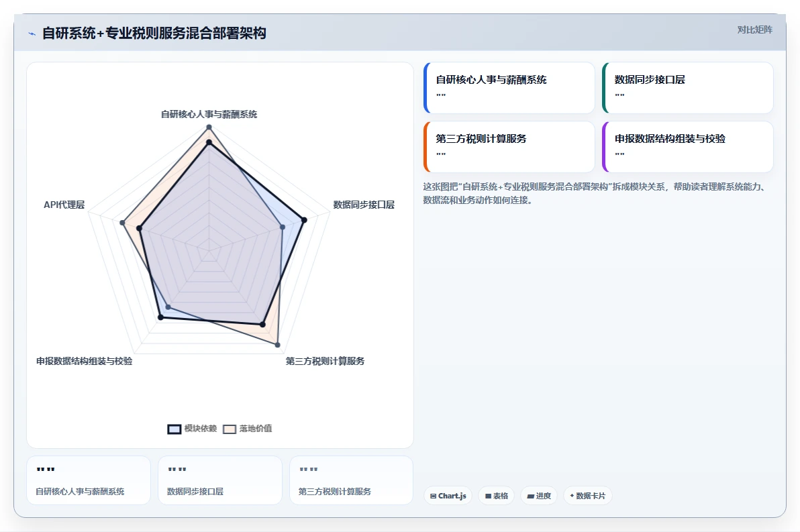Click the 表格 tag icon
The width and height of the screenshot is (800, 532).
click(489, 496)
